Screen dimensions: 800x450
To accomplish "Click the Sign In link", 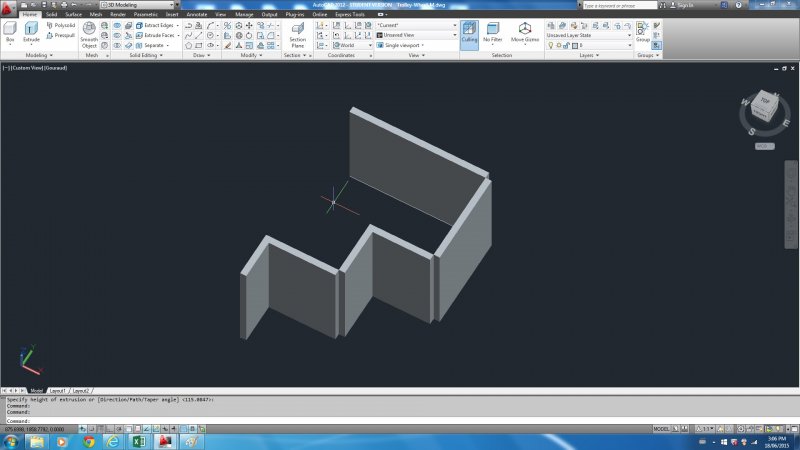I will coord(684,5).
